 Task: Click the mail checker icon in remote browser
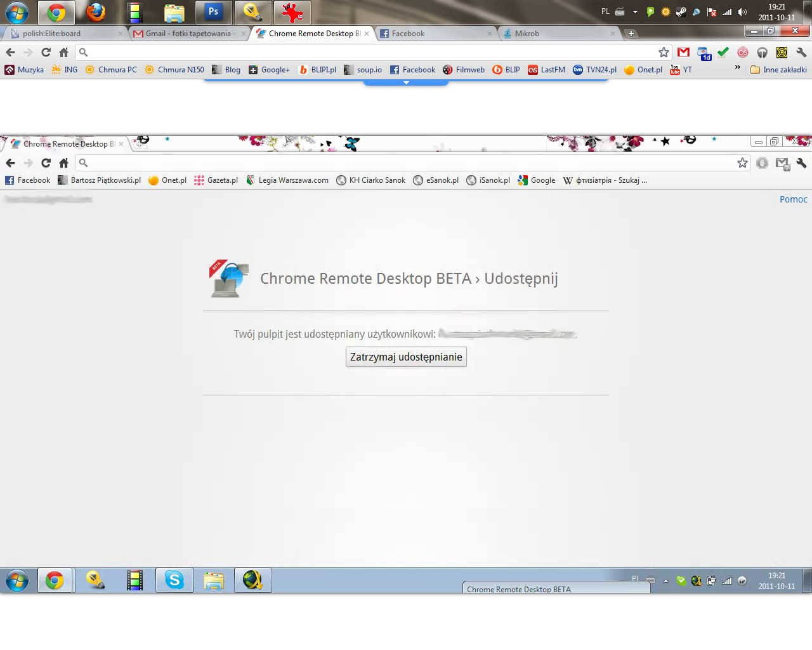(x=782, y=164)
